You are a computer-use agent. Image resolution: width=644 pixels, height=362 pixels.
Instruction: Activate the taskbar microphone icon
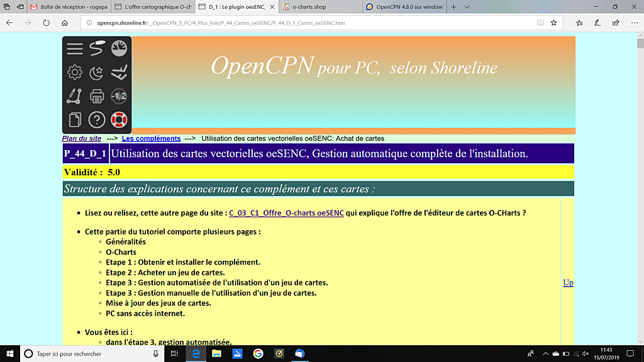[x=156, y=354]
